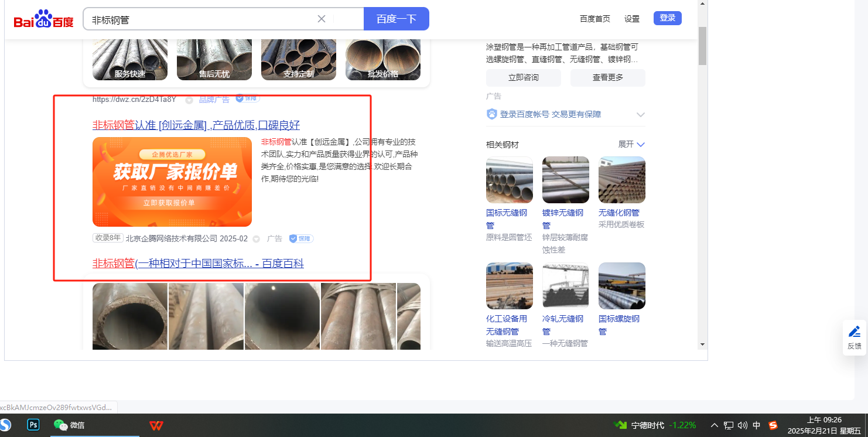Click the 收录8年 badge
The width and height of the screenshot is (868, 437).
coord(108,238)
